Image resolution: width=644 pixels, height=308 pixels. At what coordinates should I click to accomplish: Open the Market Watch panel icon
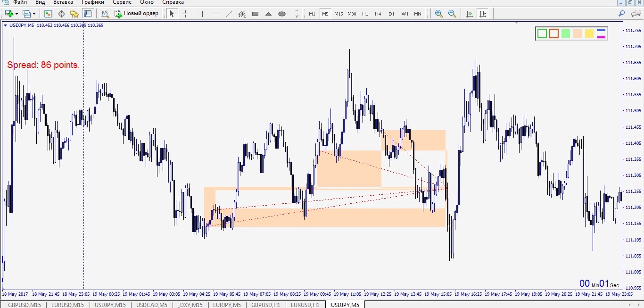pyautogui.click(x=48, y=14)
